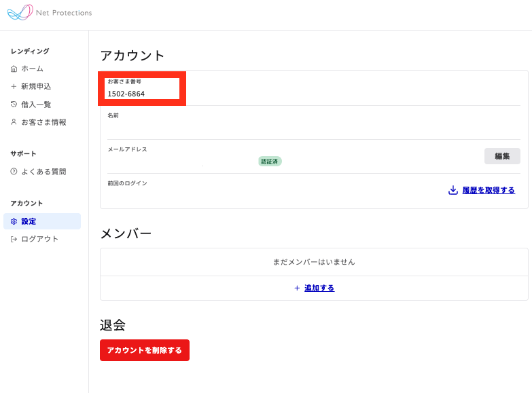Click the 履歴を取得する link

pyautogui.click(x=489, y=190)
